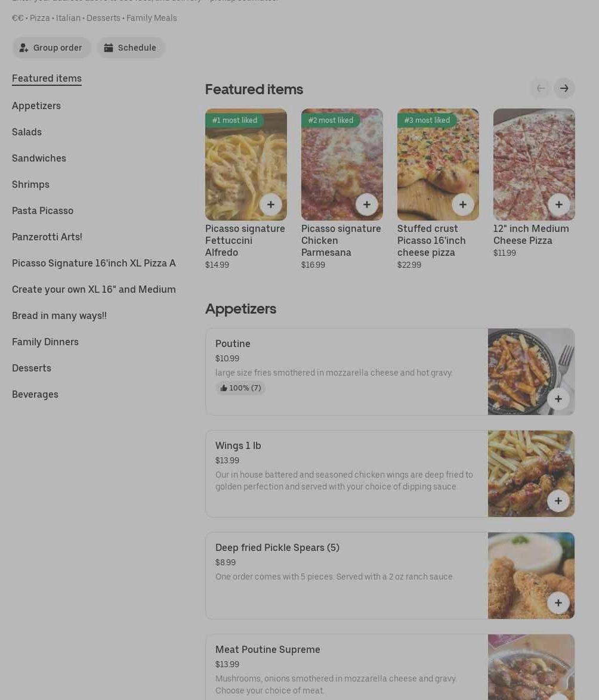Jump to Appetizers menu section
The width and height of the screenshot is (599, 700).
point(36,106)
